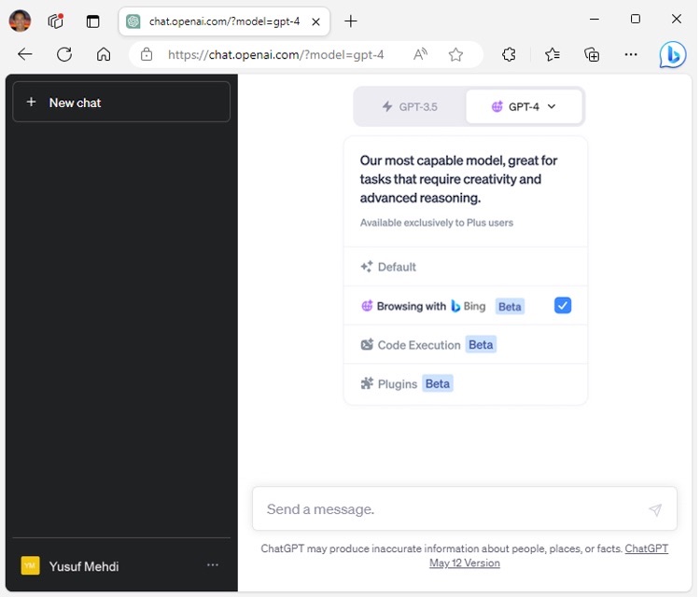Expand the GPT-4 model dropdown
700x597 pixels.
[x=525, y=106]
